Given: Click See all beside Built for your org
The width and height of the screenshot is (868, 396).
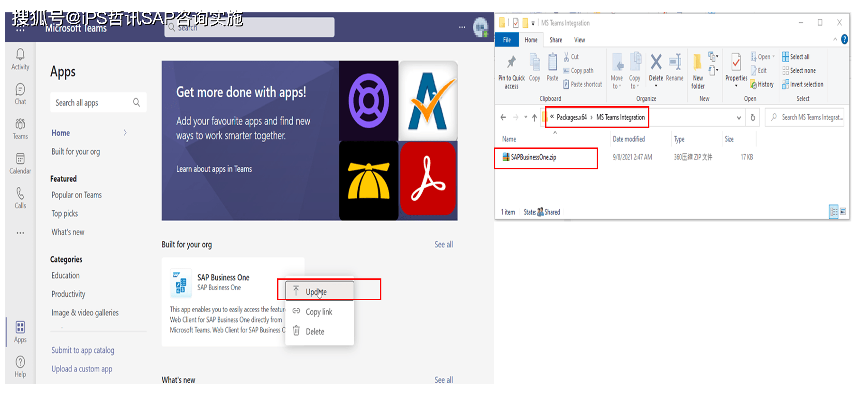Looking at the screenshot, I should click(443, 245).
